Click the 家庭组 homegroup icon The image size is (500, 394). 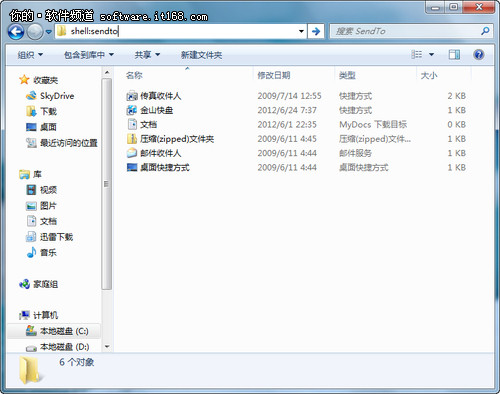tap(24, 284)
